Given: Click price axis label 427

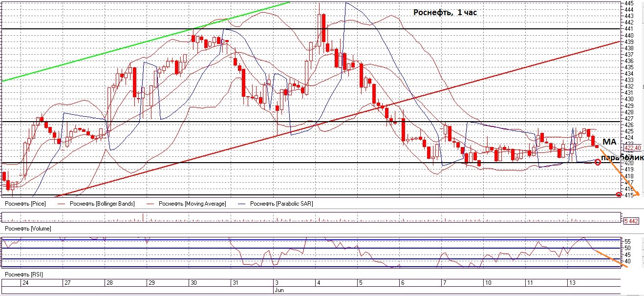Looking at the screenshot, I should click(x=629, y=119).
